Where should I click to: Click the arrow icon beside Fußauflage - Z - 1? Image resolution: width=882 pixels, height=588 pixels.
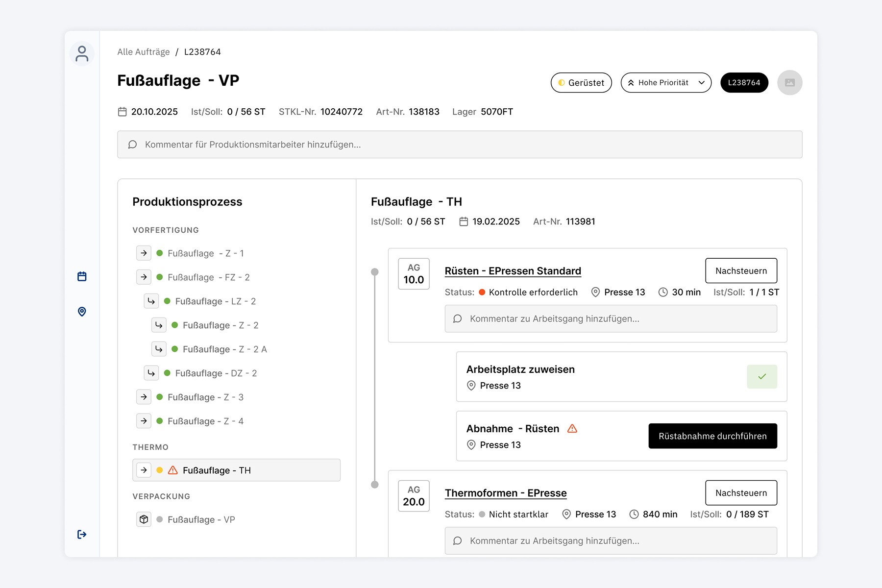coord(144,253)
